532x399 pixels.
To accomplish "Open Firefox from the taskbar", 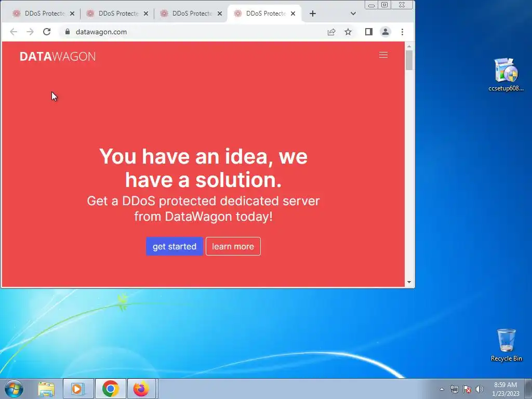I will pyautogui.click(x=141, y=389).
